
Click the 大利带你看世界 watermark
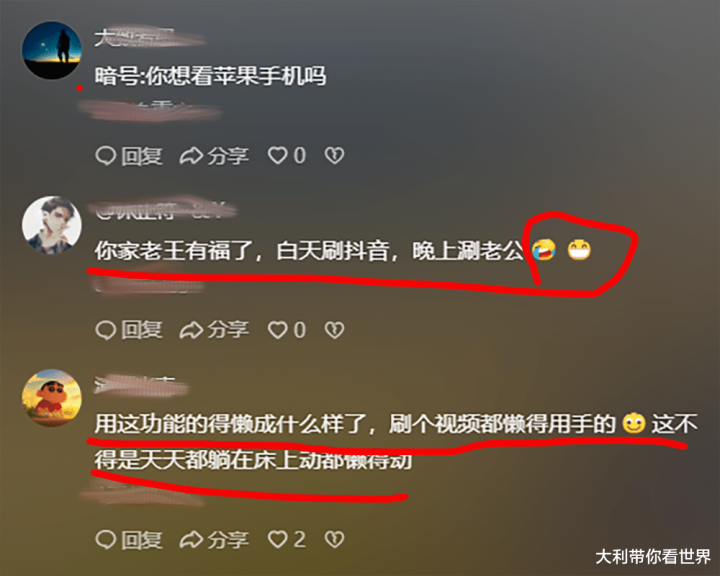point(653,557)
